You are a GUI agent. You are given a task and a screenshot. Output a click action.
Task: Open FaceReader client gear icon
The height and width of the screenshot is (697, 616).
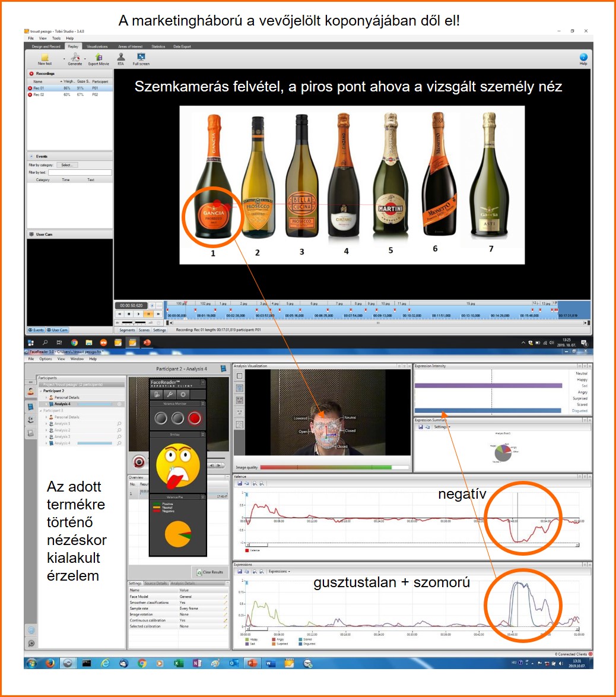coord(183,394)
